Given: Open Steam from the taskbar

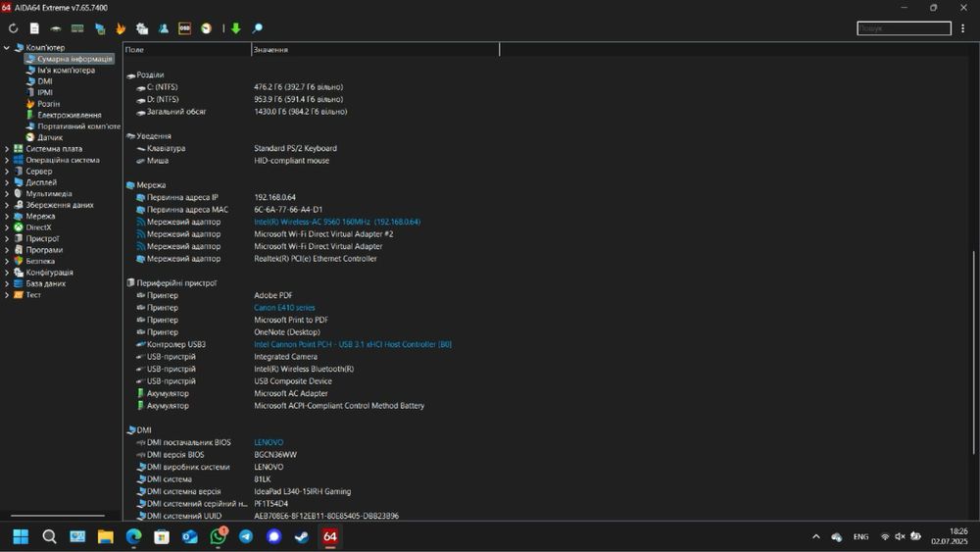Looking at the screenshot, I should click(302, 536).
